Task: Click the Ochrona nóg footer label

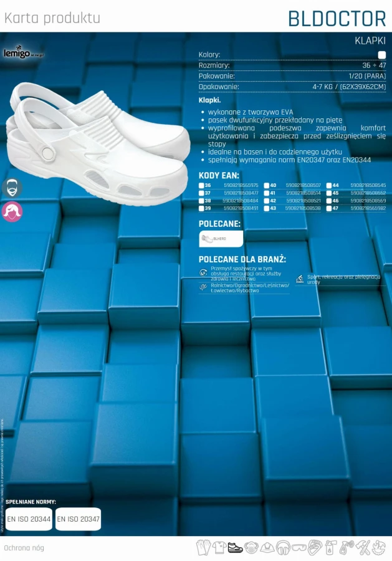Action: 24,548
